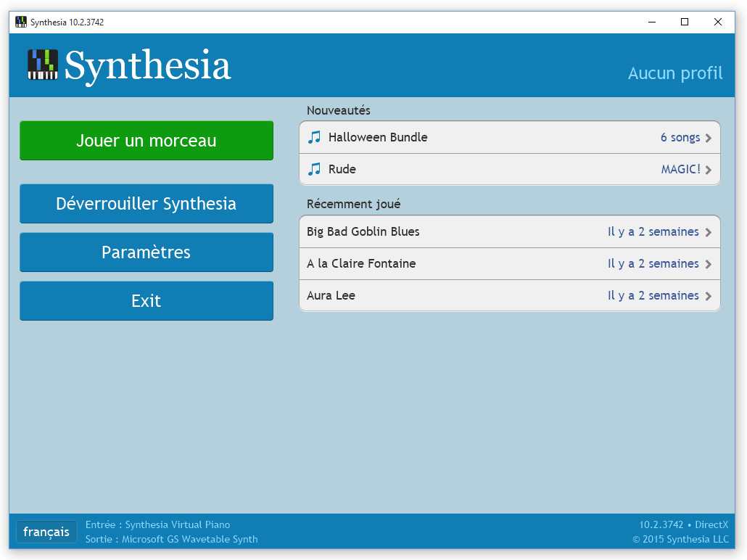Select the Rude song title
The image size is (747, 560).
click(x=342, y=169)
